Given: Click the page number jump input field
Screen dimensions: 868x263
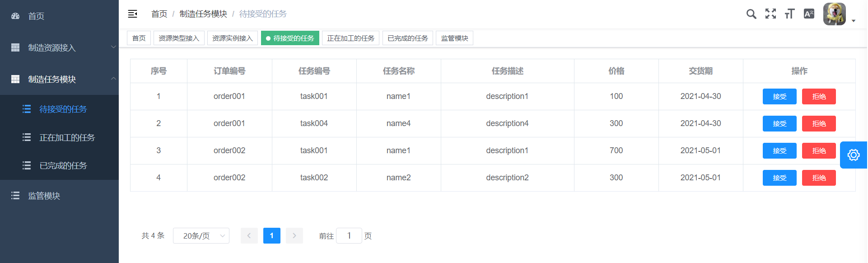Looking at the screenshot, I should [349, 236].
